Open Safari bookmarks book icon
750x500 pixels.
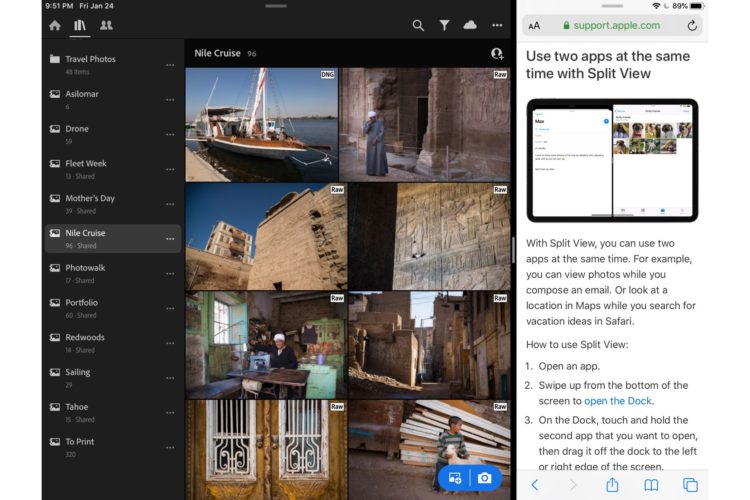pos(651,485)
